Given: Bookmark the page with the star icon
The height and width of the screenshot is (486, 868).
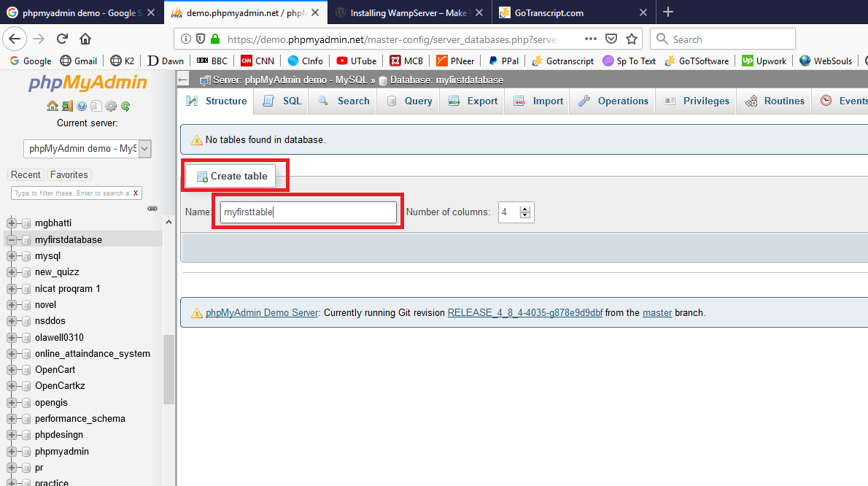Looking at the screenshot, I should pyautogui.click(x=632, y=39).
